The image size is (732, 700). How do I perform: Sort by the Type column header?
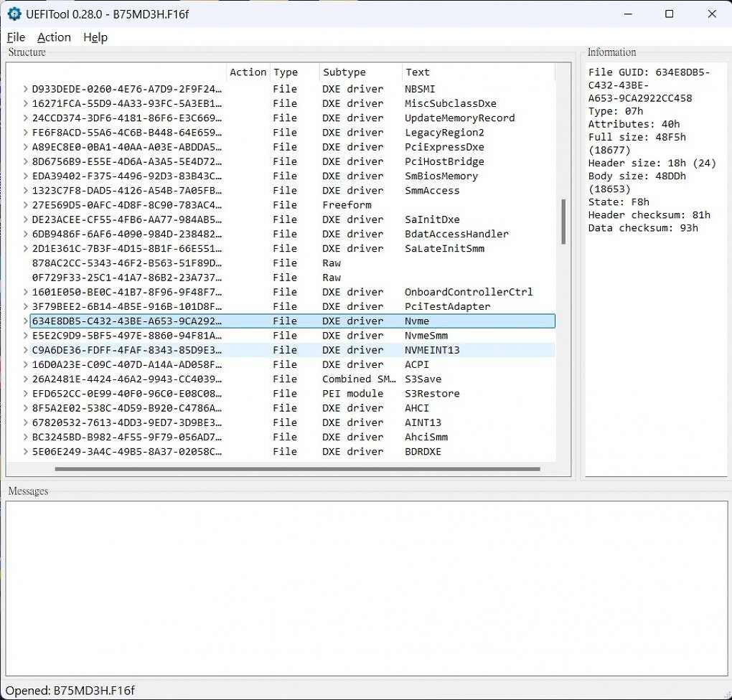(295, 72)
